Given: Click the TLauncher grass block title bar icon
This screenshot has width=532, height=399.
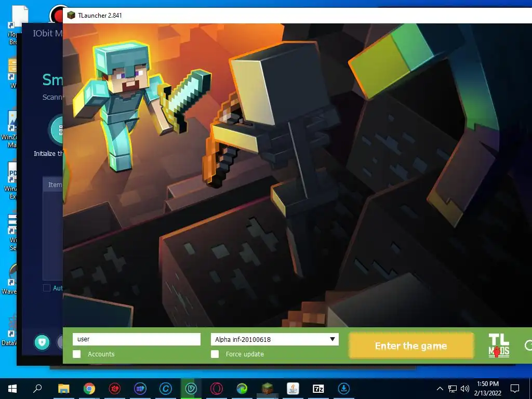Looking at the screenshot, I should pyautogui.click(x=71, y=15).
